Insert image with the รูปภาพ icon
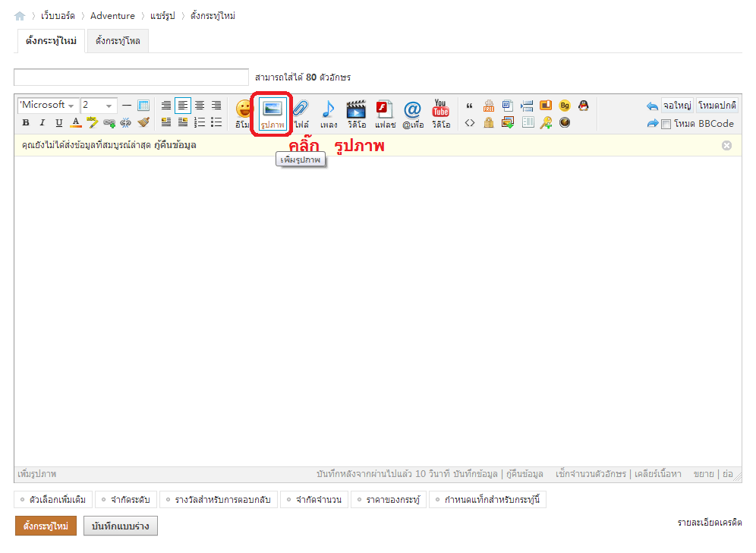This screenshot has width=756, height=553. tap(272, 114)
